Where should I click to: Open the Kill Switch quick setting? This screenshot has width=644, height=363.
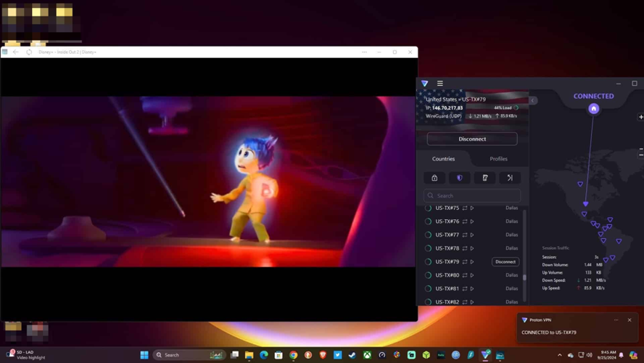point(484,178)
